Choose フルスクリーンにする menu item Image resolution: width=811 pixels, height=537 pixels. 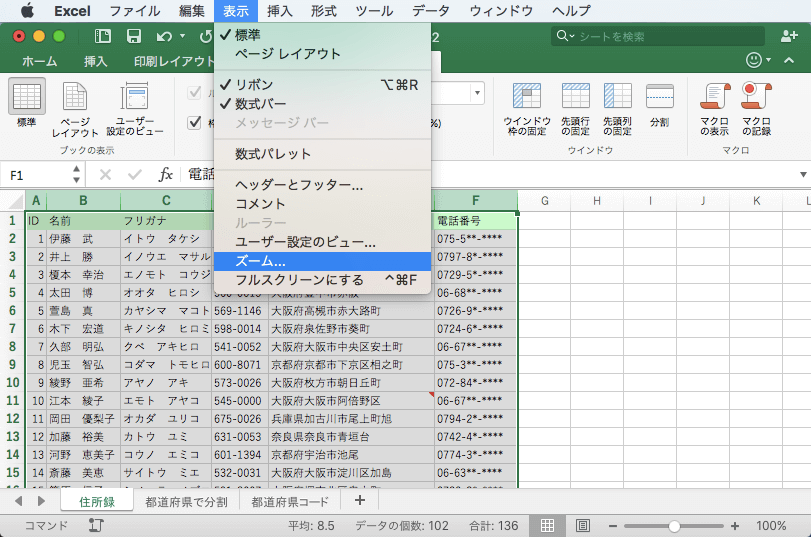point(322,280)
